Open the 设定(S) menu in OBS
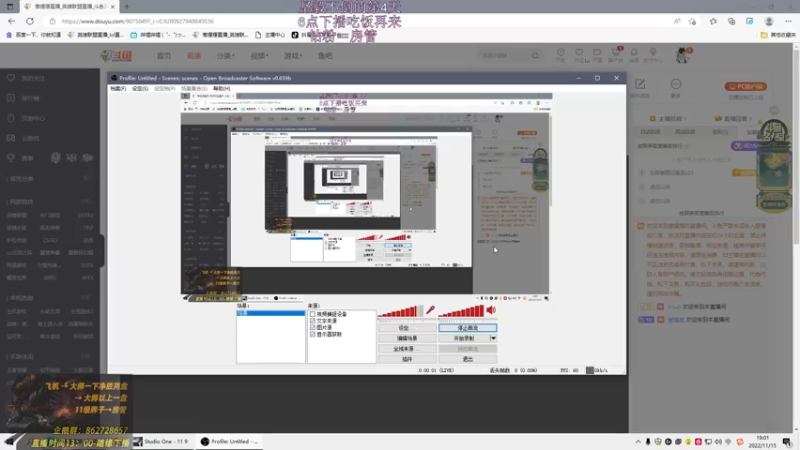This screenshot has width=800, height=450. click(x=140, y=89)
